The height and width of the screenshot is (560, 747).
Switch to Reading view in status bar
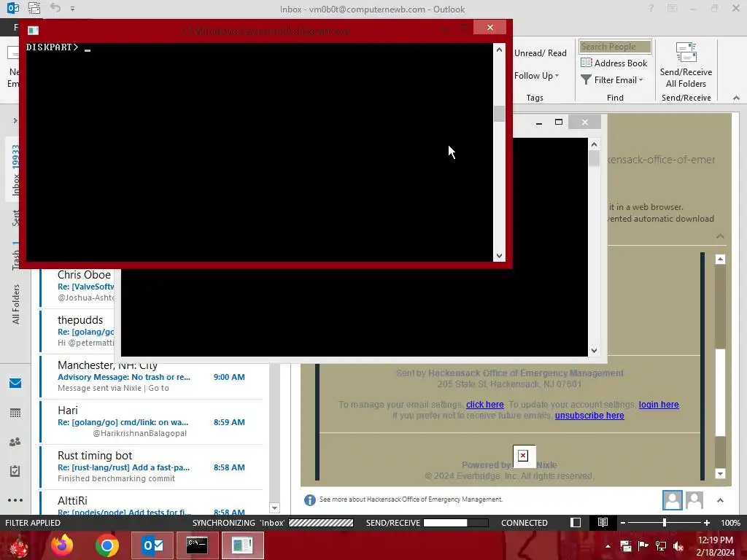pyautogui.click(x=603, y=522)
